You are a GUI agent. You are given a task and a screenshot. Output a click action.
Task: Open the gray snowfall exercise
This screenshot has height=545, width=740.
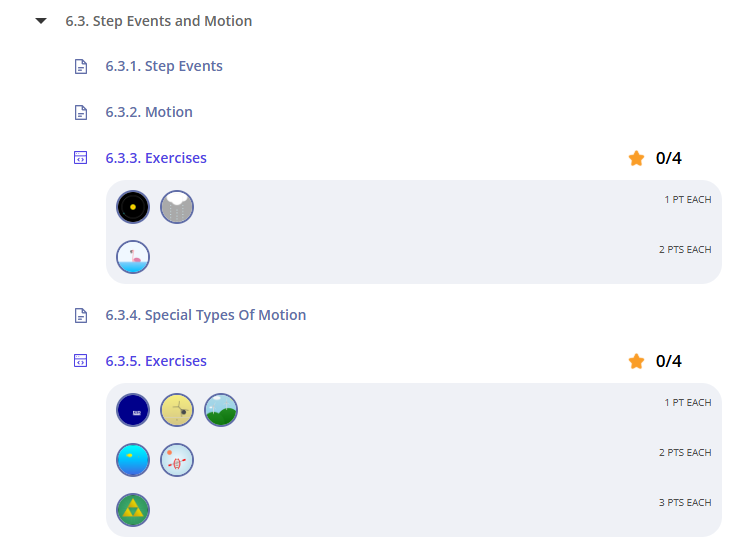177,207
